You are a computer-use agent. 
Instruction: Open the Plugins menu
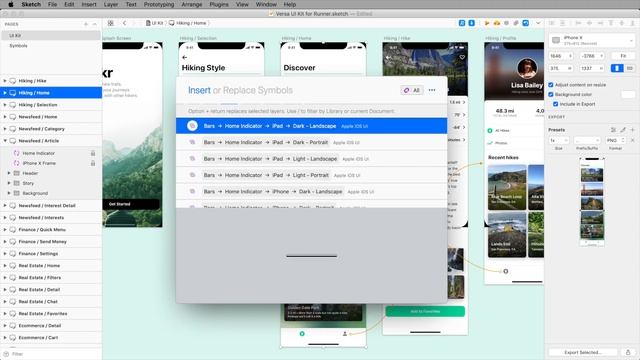tap(219, 4)
